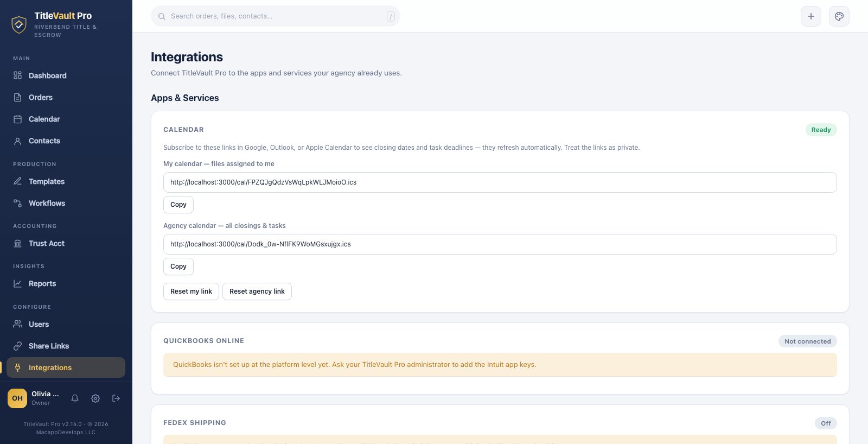Image resolution: width=868 pixels, height=444 pixels.
Task: Open Templates menu item
Action: click(x=66, y=181)
